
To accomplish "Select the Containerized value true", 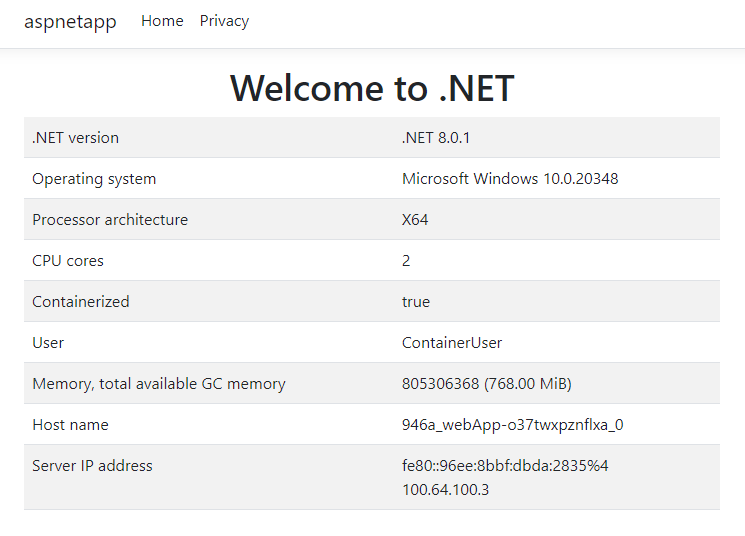I will coord(416,302).
